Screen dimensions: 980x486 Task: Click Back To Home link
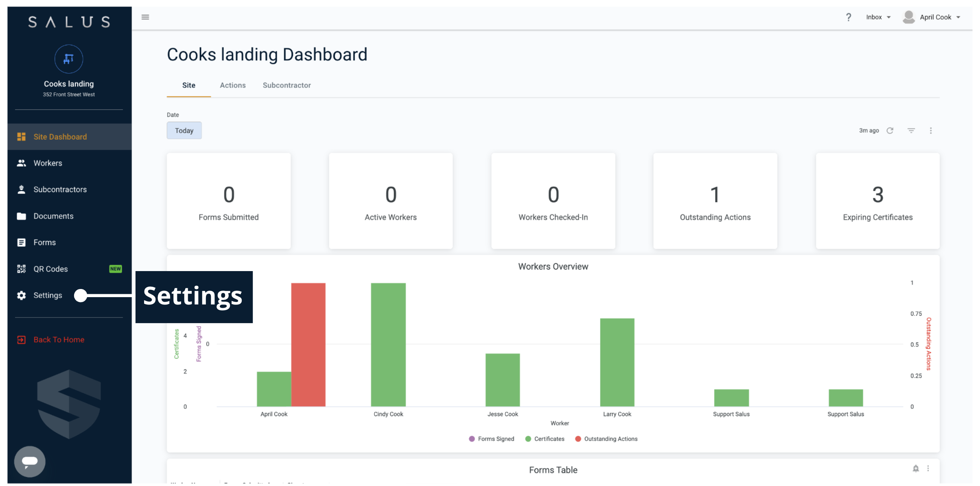59,340
